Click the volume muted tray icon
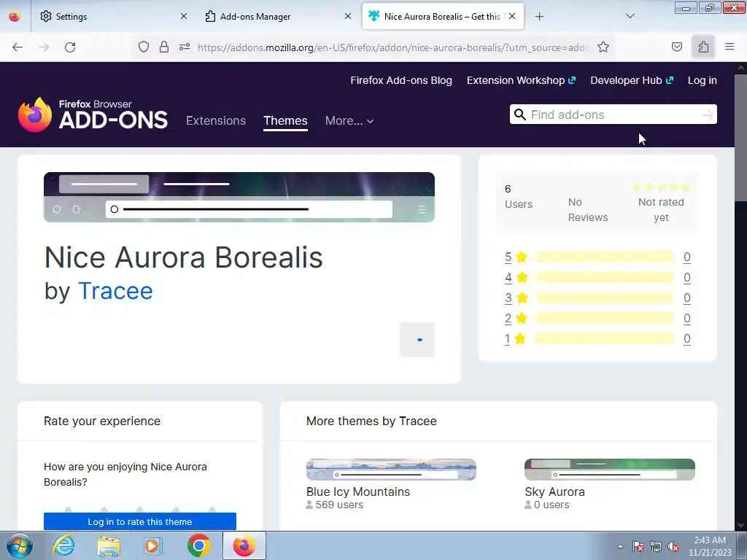Viewport: 747px width, 560px height. [673, 547]
